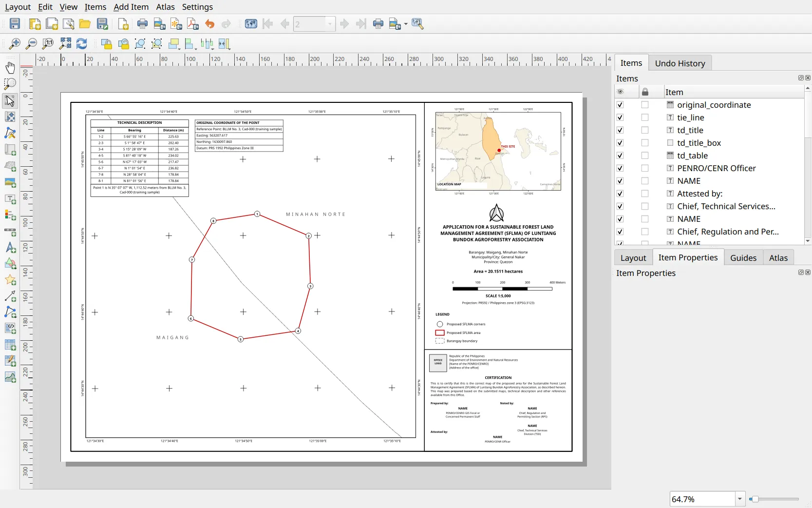Open the Raise items dropdown button
This screenshot has height=508, width=812.
coord(174,44)
